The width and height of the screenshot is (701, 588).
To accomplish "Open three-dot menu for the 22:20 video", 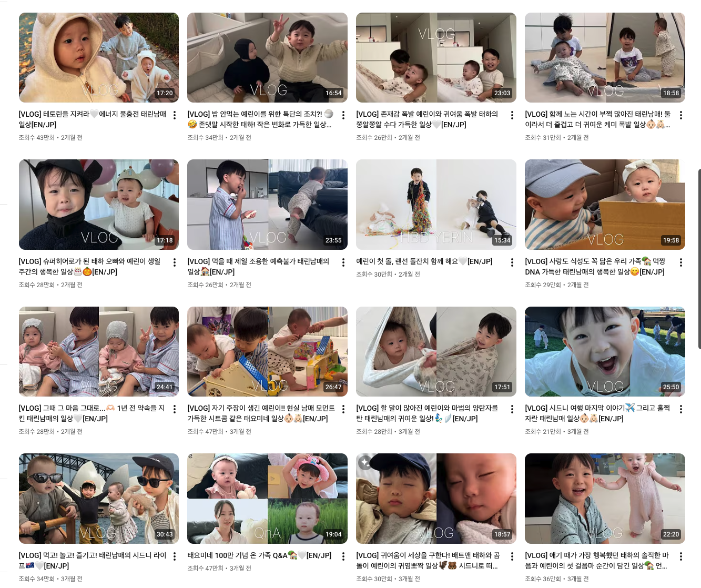I will (x=681, y=556).
